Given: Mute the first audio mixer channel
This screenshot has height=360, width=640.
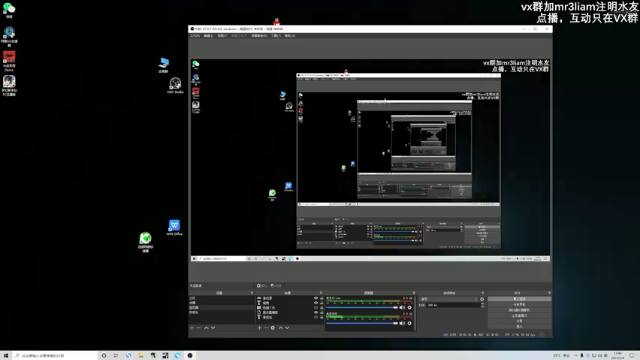Looking at the screenshot, I should tap(402, 308).
